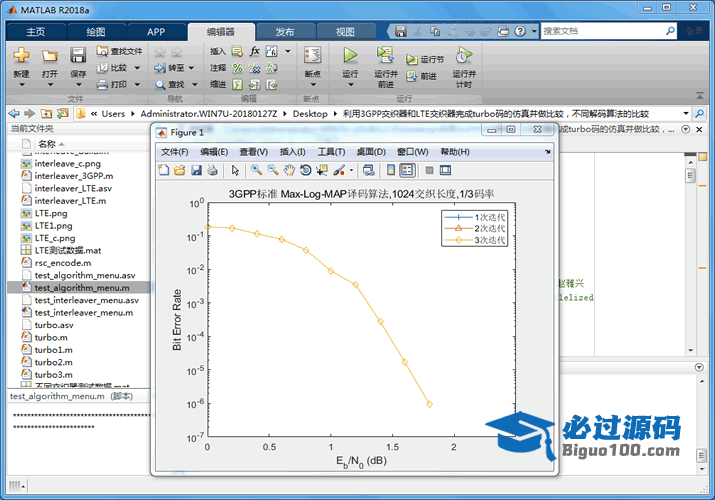Image resolution: width=715 pixels, height=500 pixels.
Task: Open the 工具(T) menu in Figure 1
Action: (332, 152)
